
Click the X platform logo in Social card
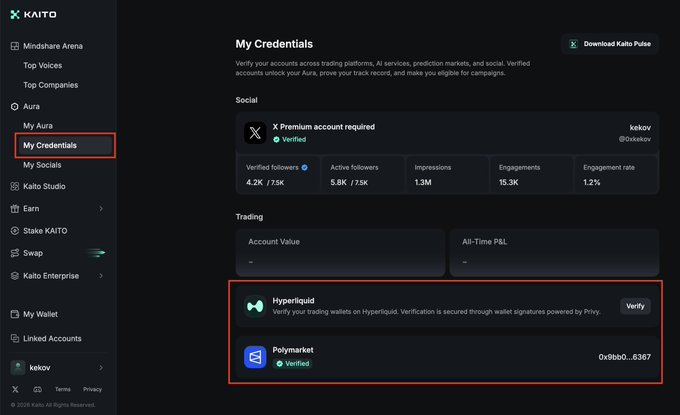(x=255, y=133)
